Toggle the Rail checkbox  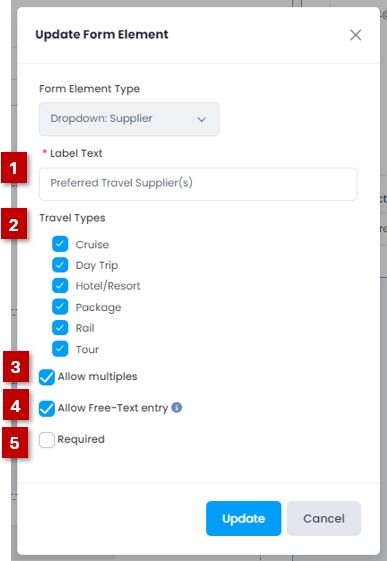pos(60,328)
